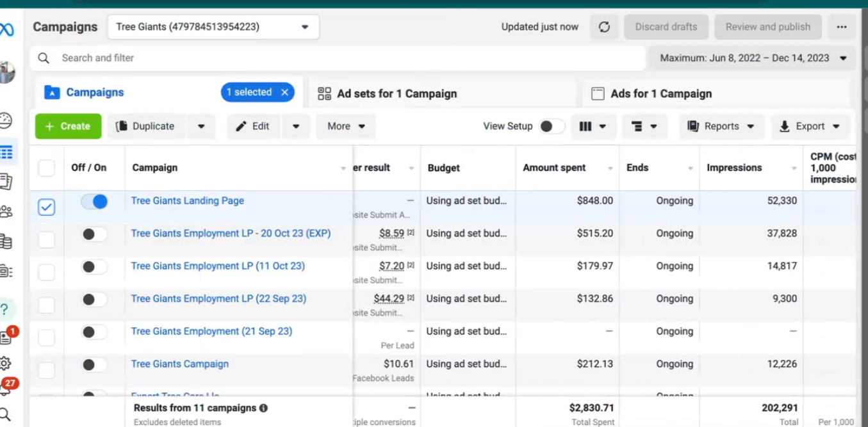Click the search magnifier at sidebar bottom
The height and width of the screenshot is (427, 868).
5,414
